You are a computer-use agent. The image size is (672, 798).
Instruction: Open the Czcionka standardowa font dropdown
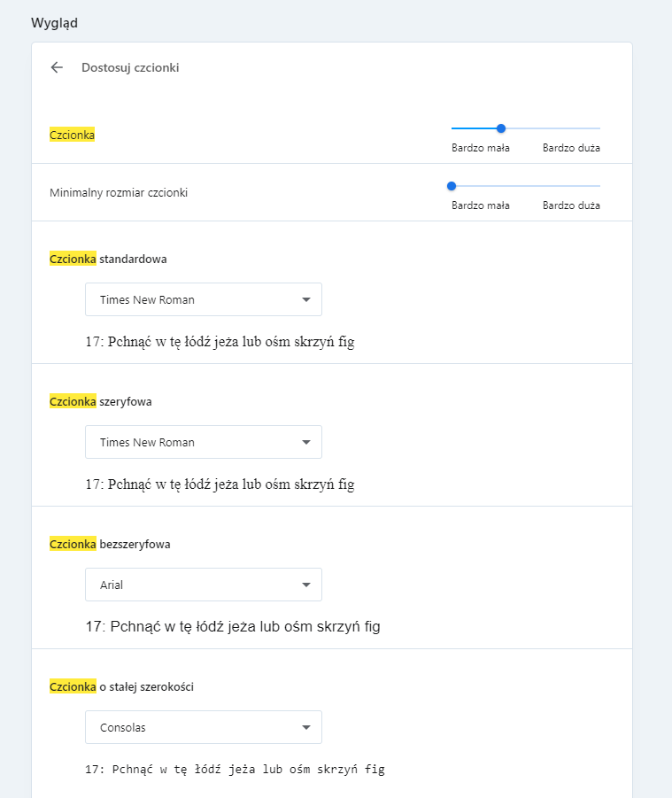click(x=204, y=299)
